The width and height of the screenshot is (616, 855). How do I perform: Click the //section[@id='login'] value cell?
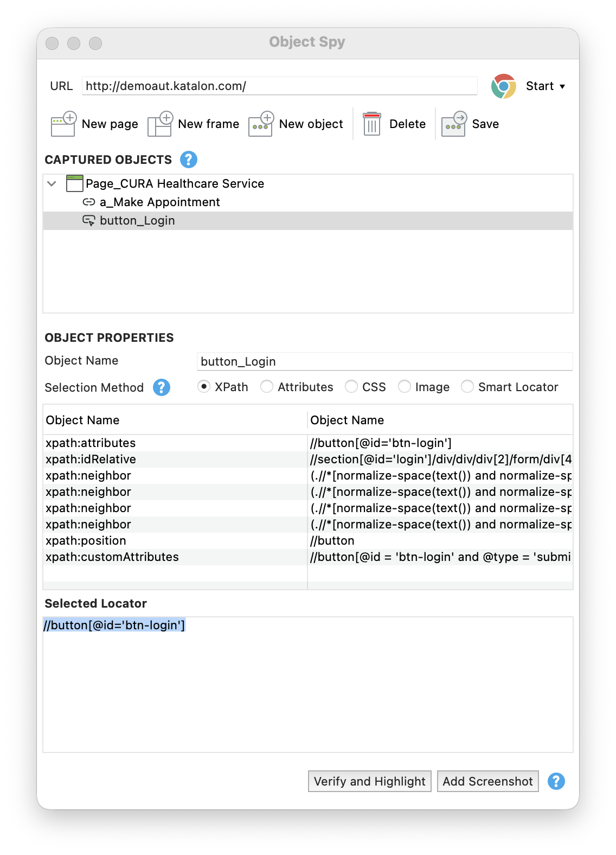[x=440, y=460]
